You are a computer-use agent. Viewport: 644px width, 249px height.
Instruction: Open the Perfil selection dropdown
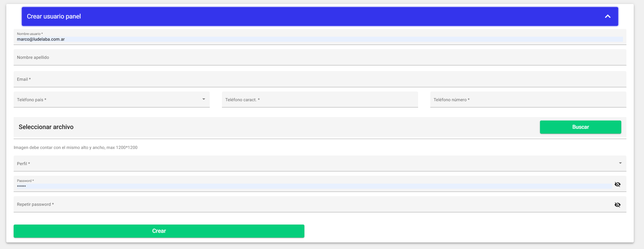tap(320, 163)
